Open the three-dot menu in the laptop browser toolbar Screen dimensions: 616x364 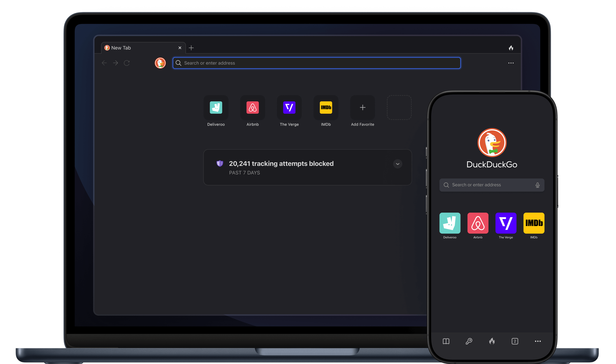pyautogui.click(x=511, y=63)
